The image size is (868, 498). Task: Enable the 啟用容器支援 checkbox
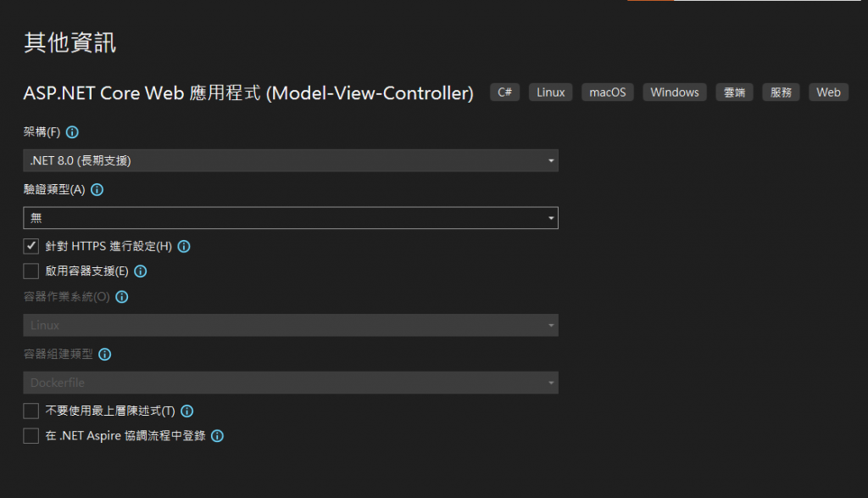31,271
